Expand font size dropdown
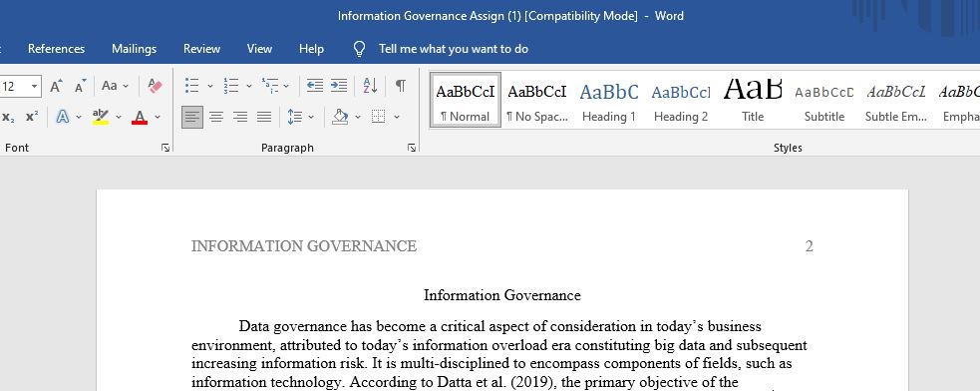 tap(34, 86)
